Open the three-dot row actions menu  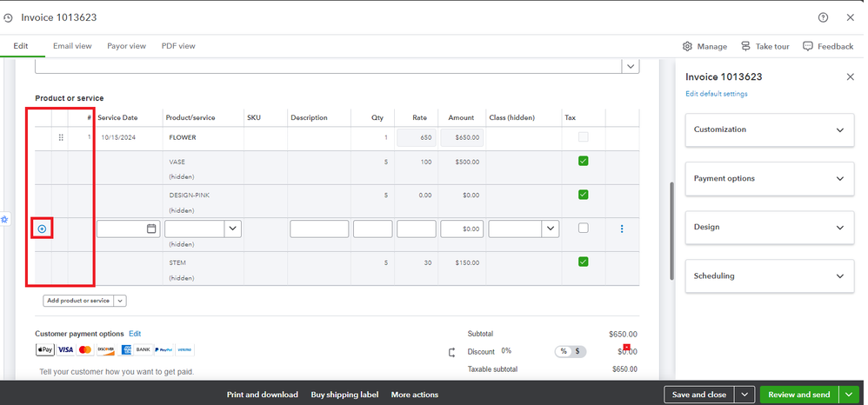coord(622,229)
